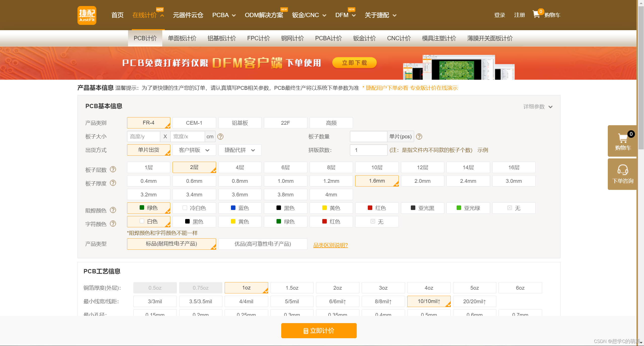
Task: Open the 捷配代拼 dropdown
Action: tap(239, 150)
